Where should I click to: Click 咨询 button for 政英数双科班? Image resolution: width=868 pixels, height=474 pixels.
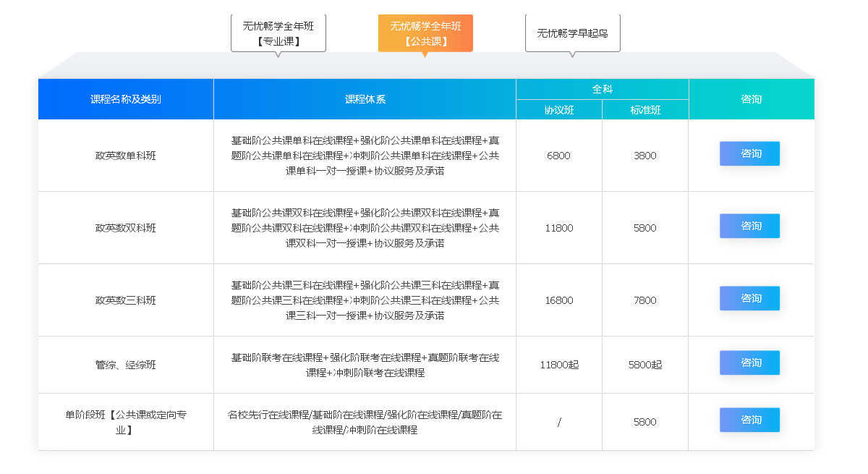pyautogui.click(x=749, y=226)
